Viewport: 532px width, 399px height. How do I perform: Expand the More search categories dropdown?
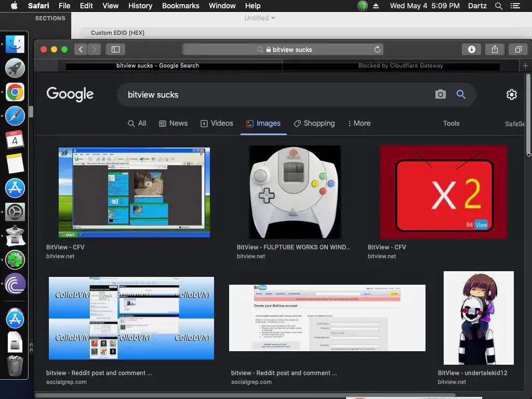(360, 124)
